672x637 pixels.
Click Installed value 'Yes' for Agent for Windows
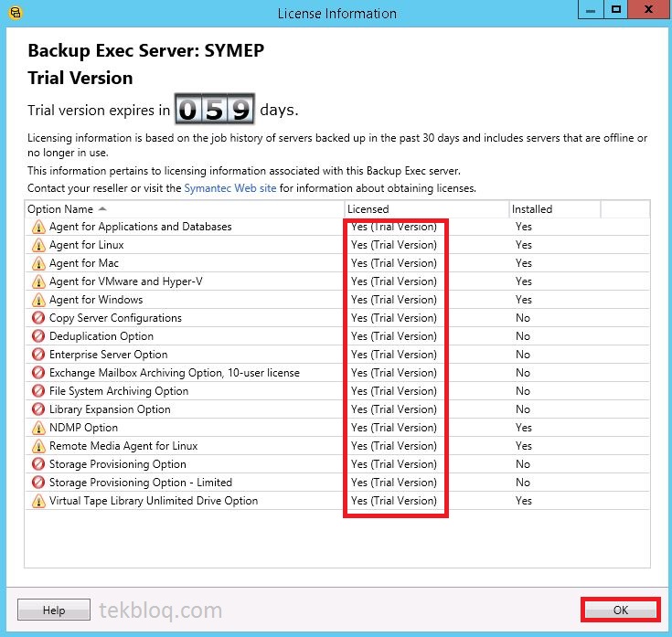(524, 300)
